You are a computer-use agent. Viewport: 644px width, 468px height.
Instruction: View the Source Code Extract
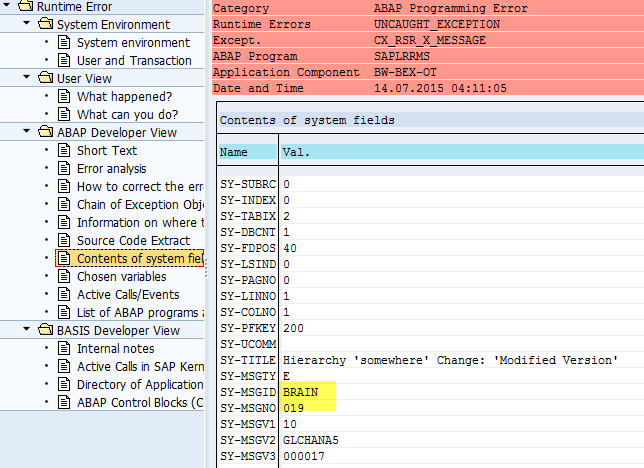tap(133, 240)
